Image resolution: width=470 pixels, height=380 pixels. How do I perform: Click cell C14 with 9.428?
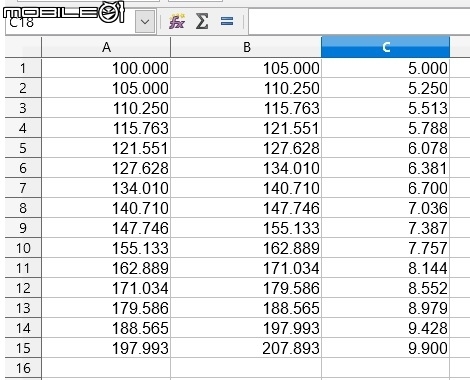click(386, 328)
